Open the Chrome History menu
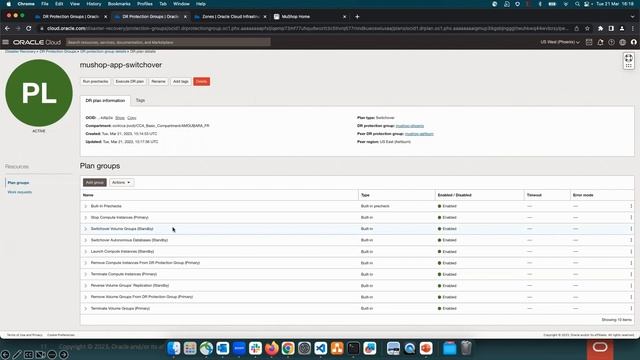The width and height of the screenshot is (640, 360). [x=93, y=4]
